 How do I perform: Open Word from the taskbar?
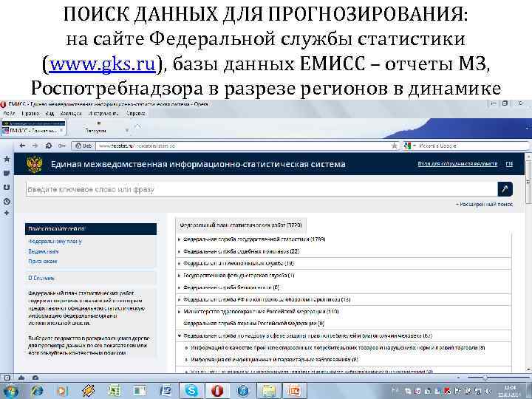tap(166, 391)
